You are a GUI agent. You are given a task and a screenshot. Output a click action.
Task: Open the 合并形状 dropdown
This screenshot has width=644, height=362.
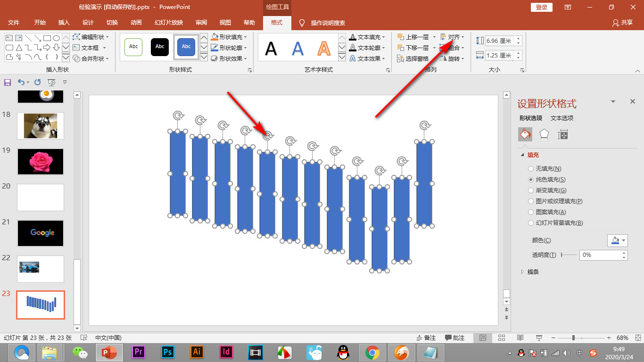point(91,58)
